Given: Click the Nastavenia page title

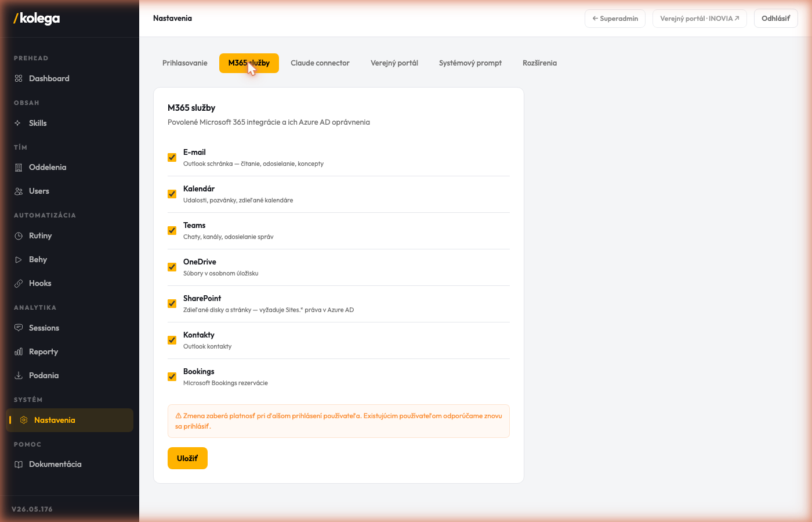Looking at the screenshot, I should coord(172,19).
